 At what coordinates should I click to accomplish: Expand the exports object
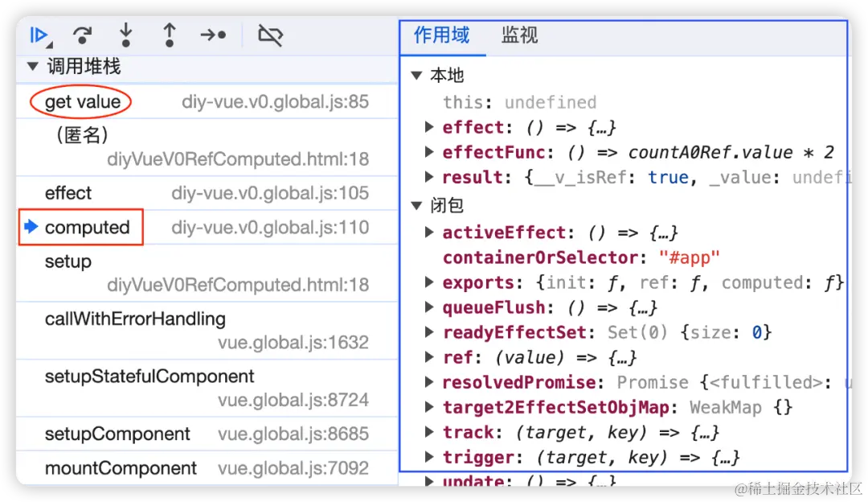429,282
